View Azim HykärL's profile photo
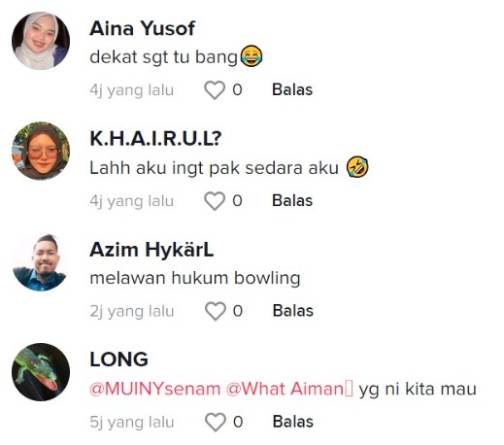Viewport: 504px width, 445px height. click(41, 261)
